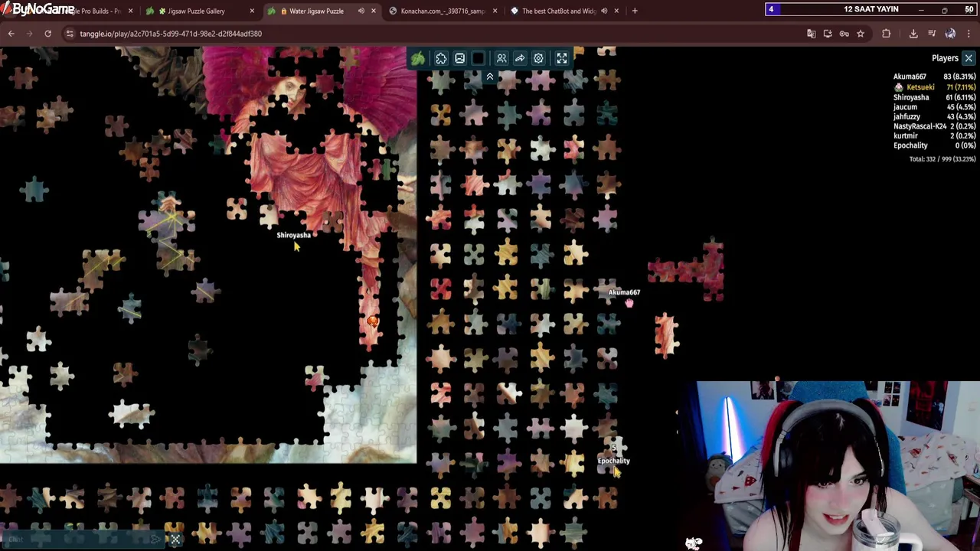Switch to the Jigsaw Puzzle Gallery tab

197,11
